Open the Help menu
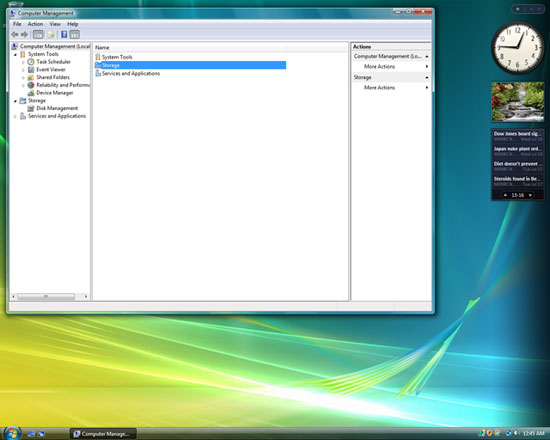Viewport: 550px width, 440px height. click(73, 24)
